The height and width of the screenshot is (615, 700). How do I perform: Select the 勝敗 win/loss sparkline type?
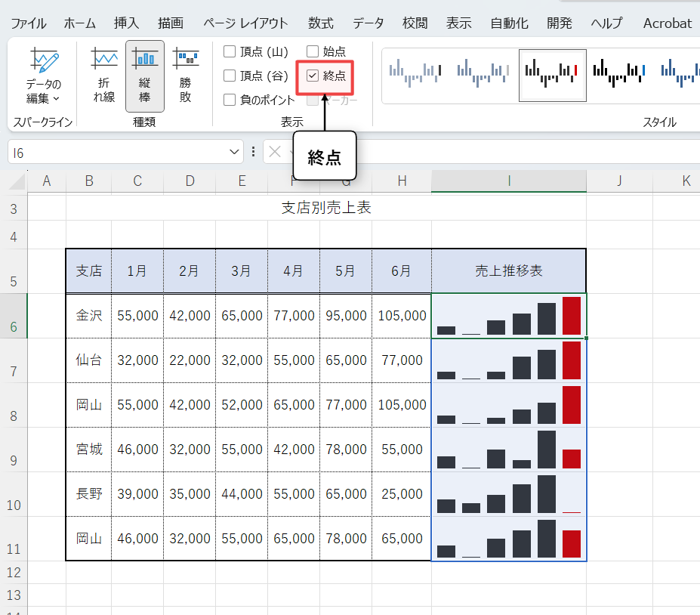pyautogui.click(x=185, y=76)
